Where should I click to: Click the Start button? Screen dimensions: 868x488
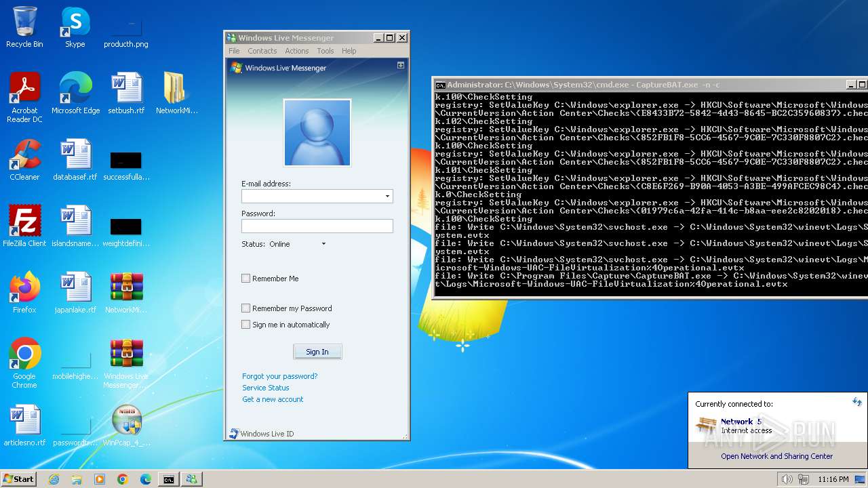[x=19, y=479]
